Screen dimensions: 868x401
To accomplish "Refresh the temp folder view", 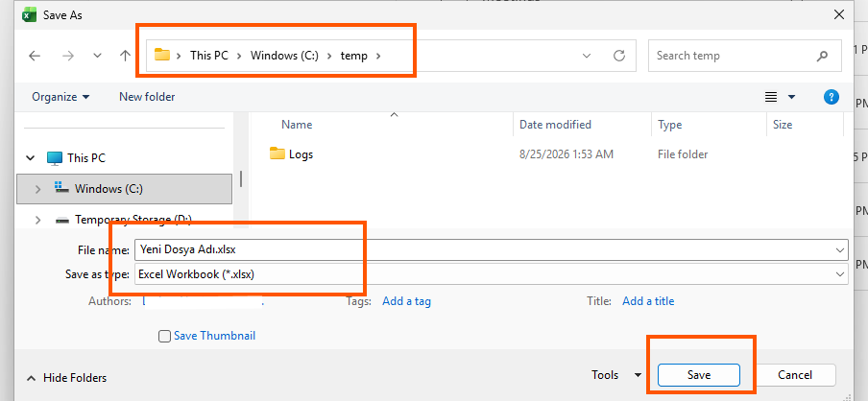I will (x=619, y=56).
